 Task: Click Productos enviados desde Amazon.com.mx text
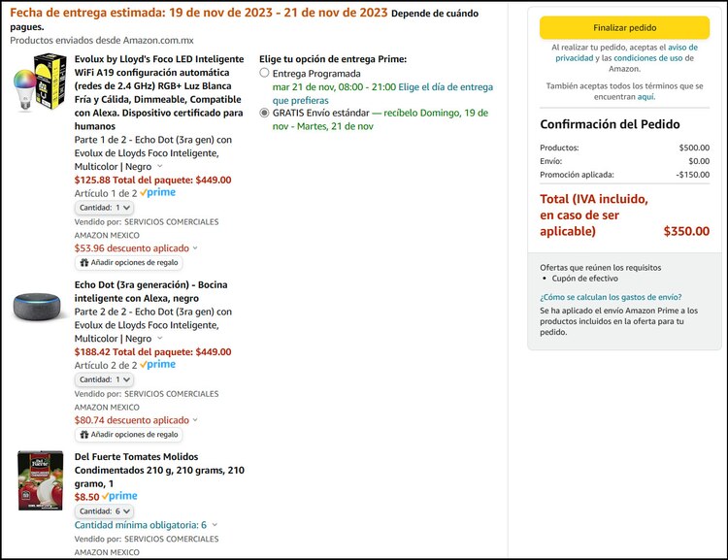[x=102, y=41]
